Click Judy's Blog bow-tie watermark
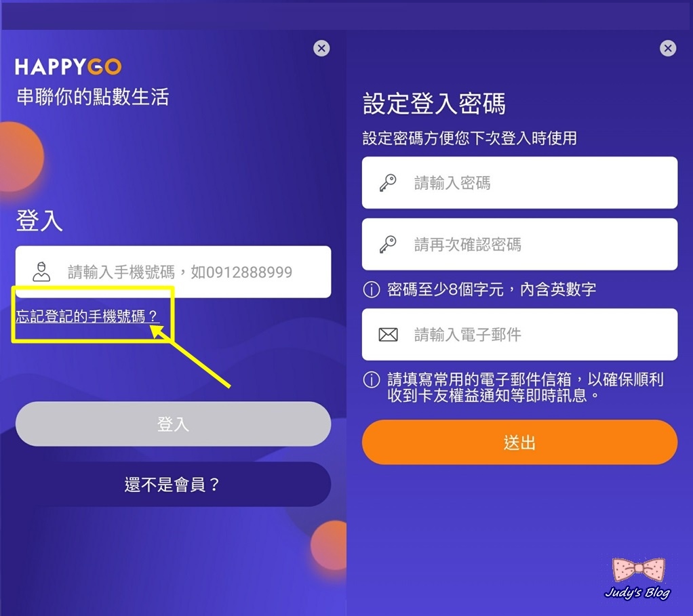The height and width of the screenshot is (616, 693). (x=638, y=579)
